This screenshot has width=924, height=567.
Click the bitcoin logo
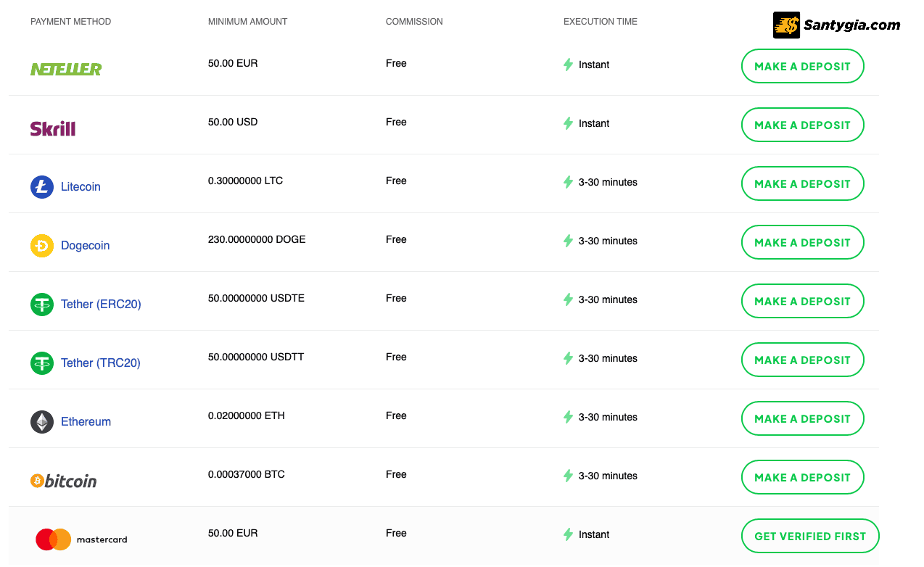click(x=64, y=481)
